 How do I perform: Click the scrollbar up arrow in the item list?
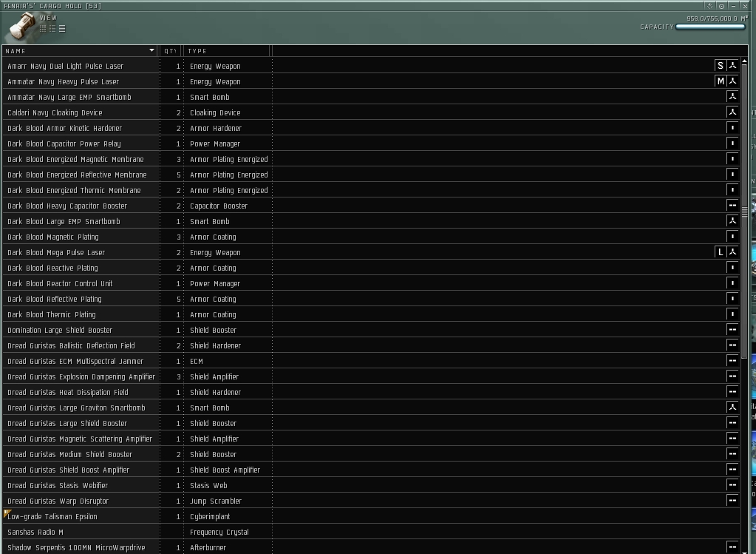coord(744,61)
